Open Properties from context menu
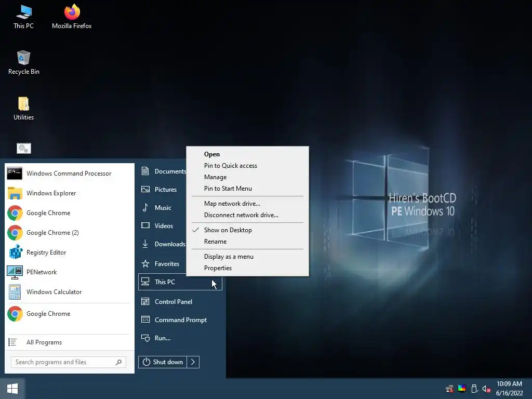Screen dimensions: 532x399 coord(247,268)
